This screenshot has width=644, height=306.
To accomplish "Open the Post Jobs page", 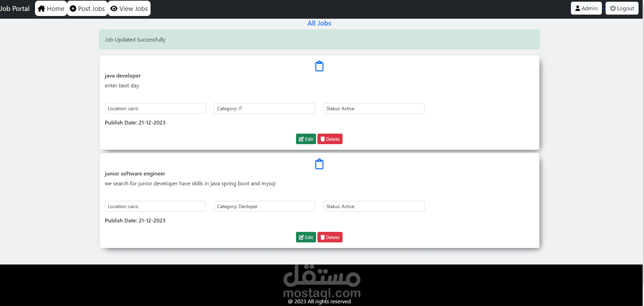I will [x=87, y=8].
